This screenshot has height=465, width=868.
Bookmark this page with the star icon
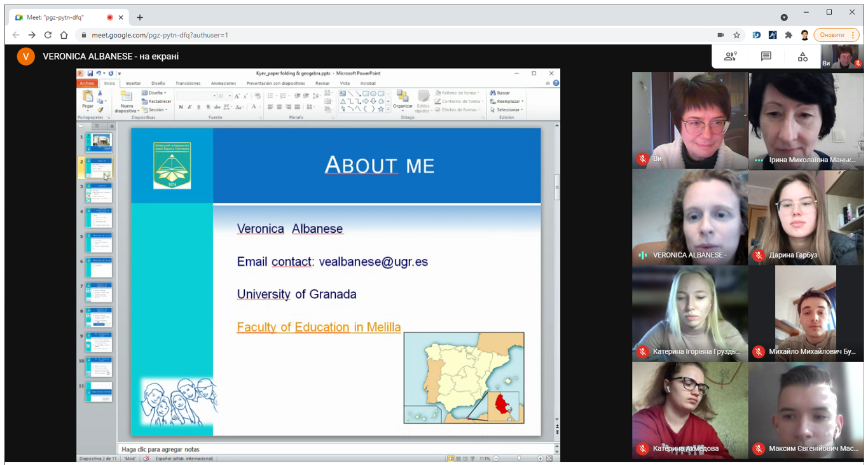736,35
